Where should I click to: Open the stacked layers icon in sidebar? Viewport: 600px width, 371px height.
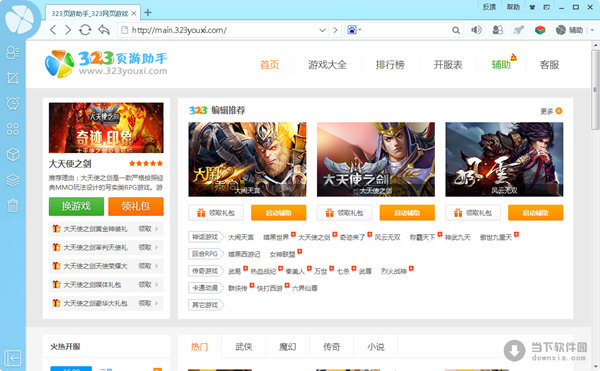click(x=13, y=180)
